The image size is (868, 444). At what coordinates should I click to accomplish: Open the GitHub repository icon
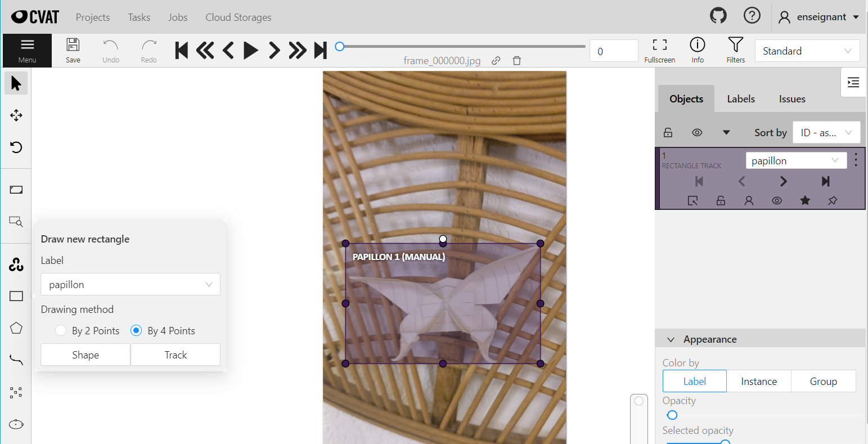point(718,16)
